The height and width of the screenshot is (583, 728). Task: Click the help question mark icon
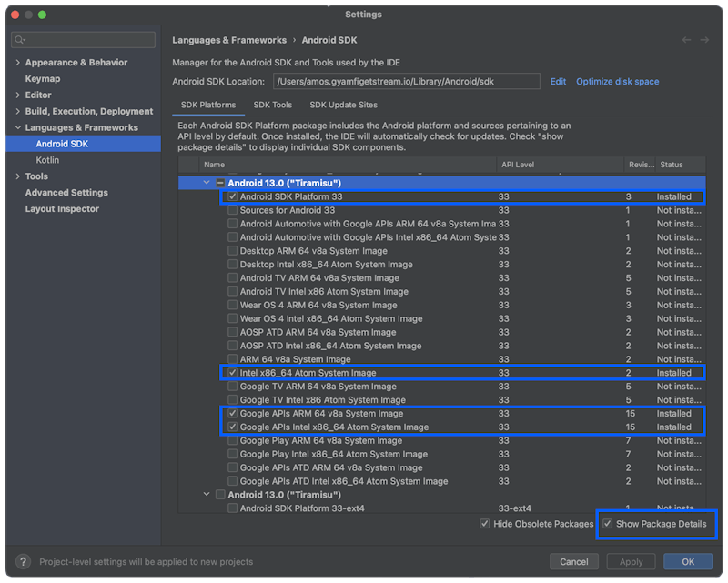click(x=23, y=561)
